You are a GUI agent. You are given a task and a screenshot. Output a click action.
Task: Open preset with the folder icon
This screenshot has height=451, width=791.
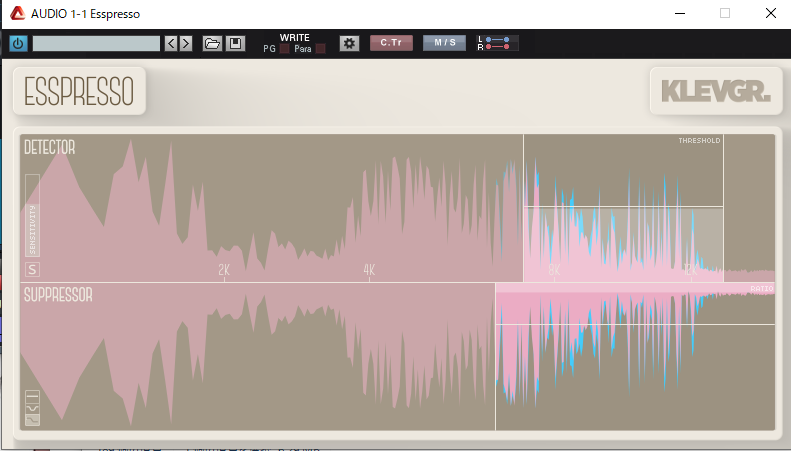click(x=212, y=43)
